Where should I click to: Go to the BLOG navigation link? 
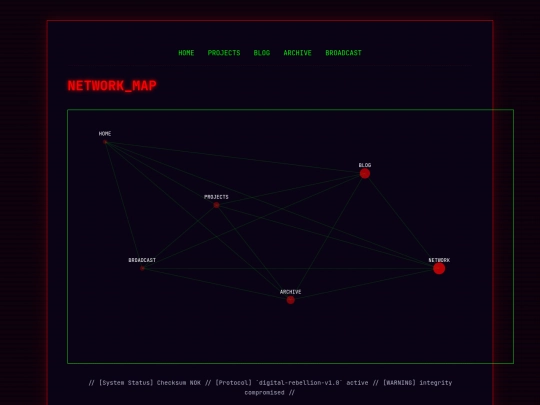tap(262, 53)
